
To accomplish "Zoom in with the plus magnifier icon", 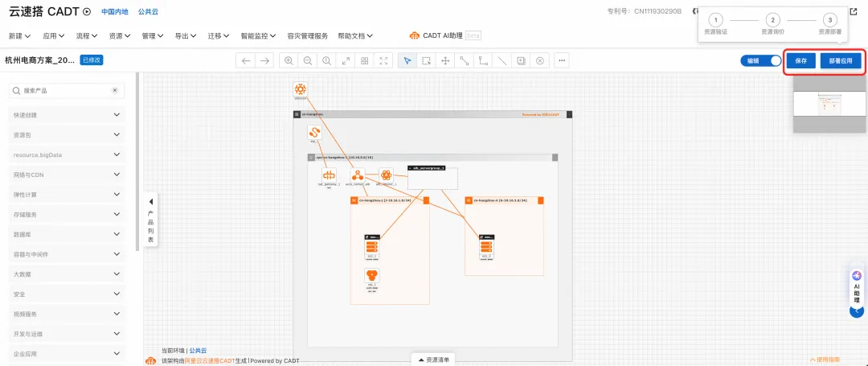I will [289, 61].
